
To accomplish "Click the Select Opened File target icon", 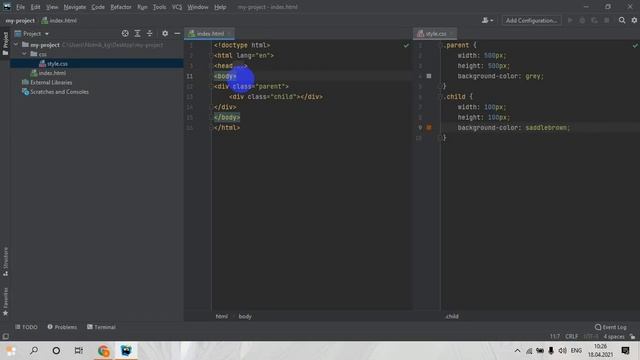I will (x=125, y=33).
